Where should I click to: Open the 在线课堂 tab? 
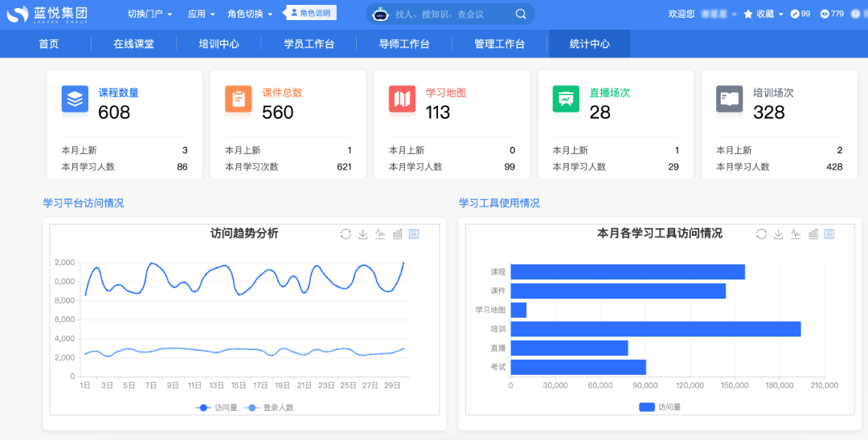(133, 44)
